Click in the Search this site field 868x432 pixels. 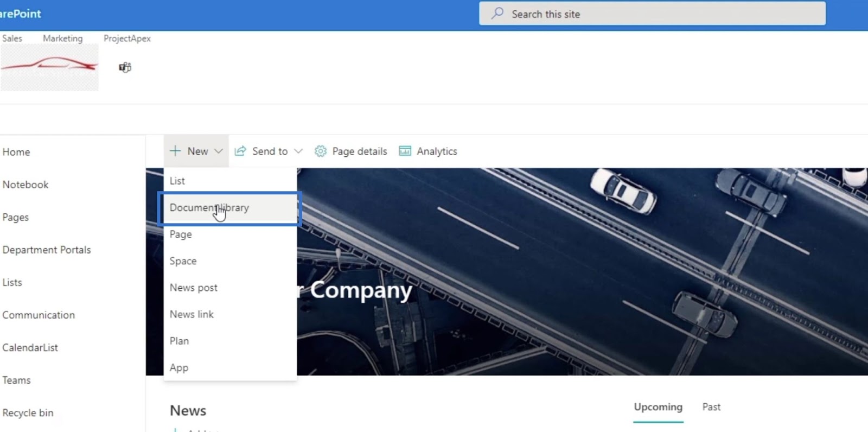click(652, 14)
